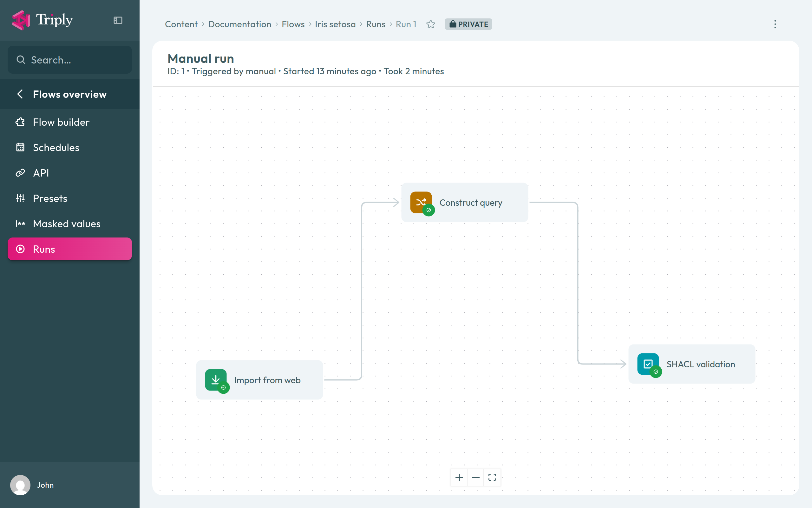The image size is (812, 508).
Task: Open the three-dot more options menu
Action: click(x=775, y=24)
